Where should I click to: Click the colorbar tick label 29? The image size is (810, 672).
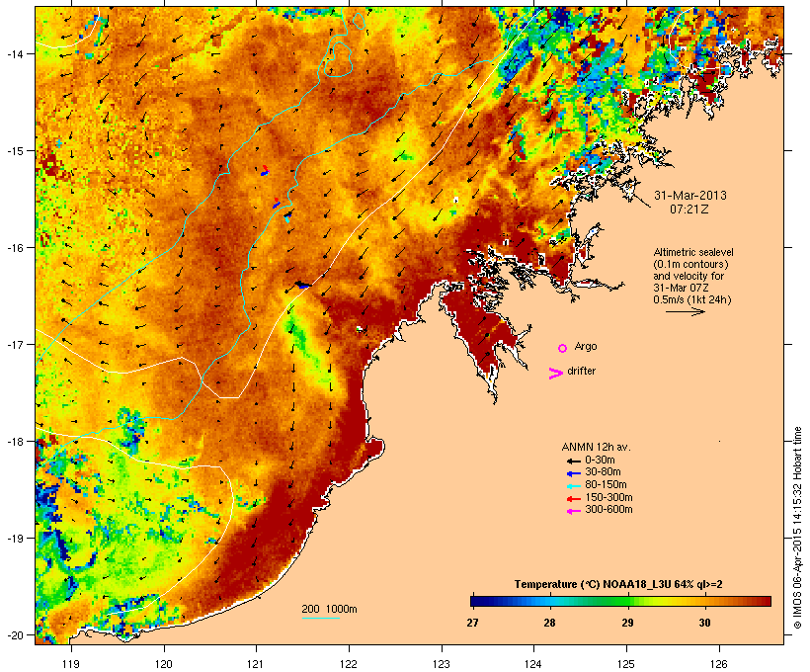627,623
